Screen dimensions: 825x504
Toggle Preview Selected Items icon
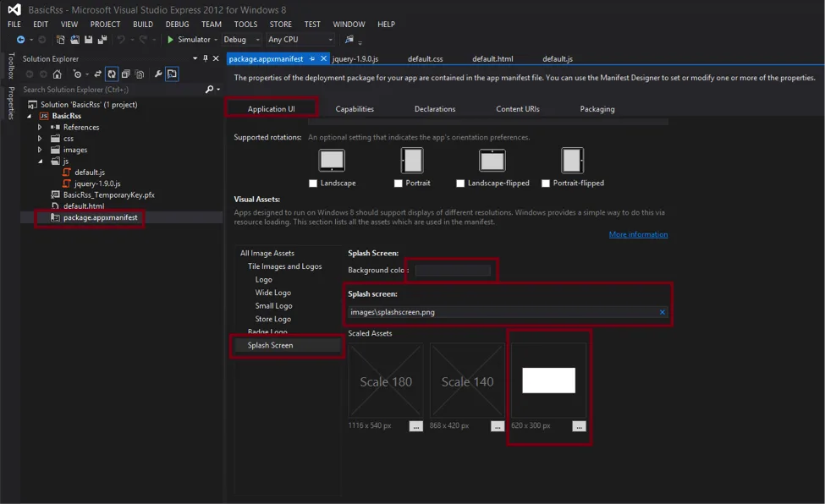(172, 74)
